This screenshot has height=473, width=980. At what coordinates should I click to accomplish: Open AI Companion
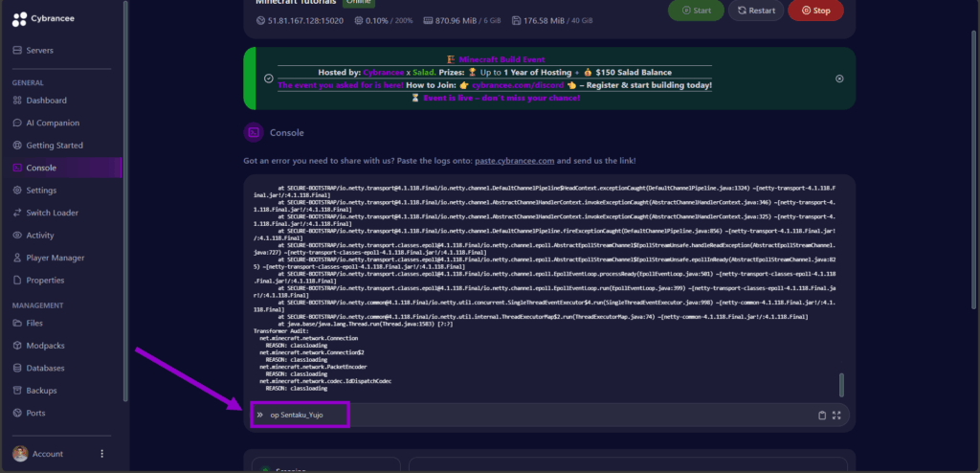click(53, 123)
